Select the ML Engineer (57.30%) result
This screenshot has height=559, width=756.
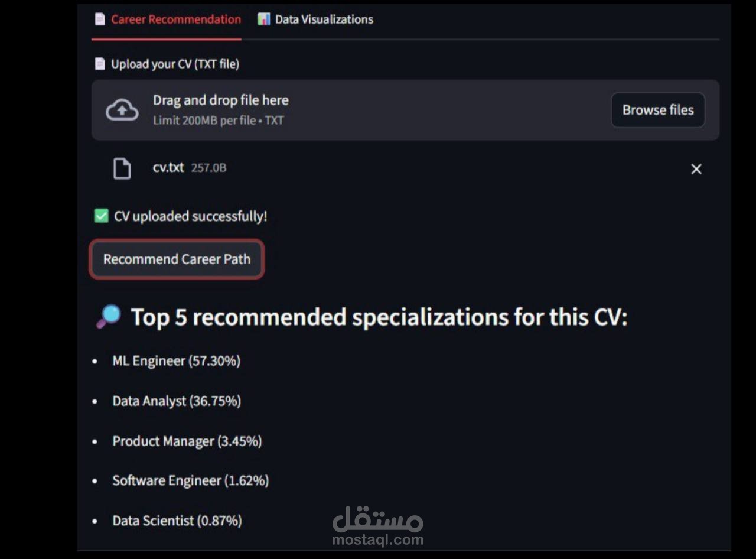coord(176,360)
